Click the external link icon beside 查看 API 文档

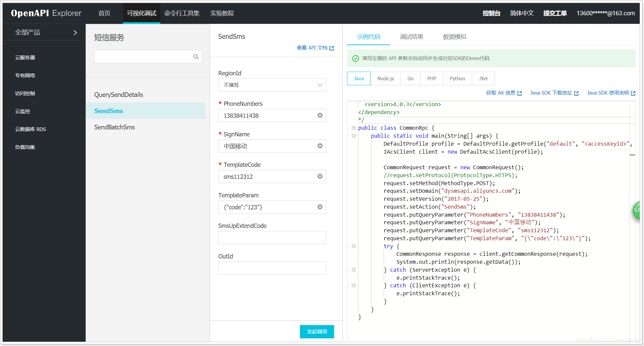[x=331, y=48]
